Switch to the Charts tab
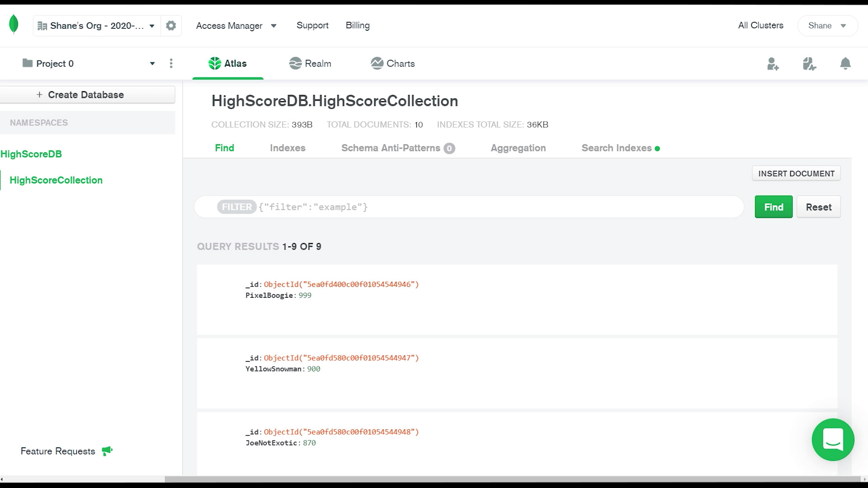868x488 pixels. click(x=392, y=64)
